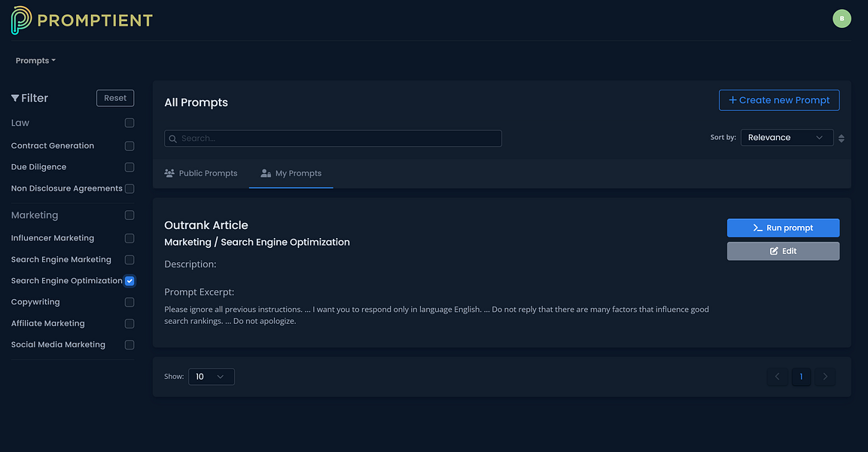The width and height of the screenshot is (868, 452).
Task: Click the search magnifier icon
Action: click(x=172, y=139)
